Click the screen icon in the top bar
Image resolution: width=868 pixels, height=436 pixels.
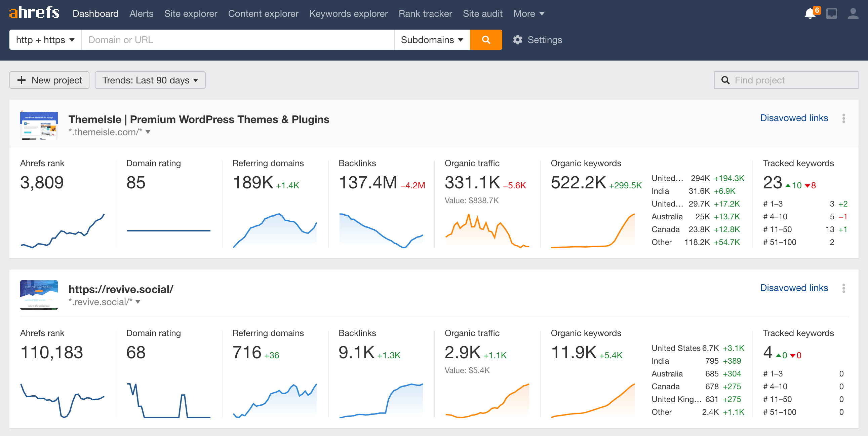[x=832, y=13]
